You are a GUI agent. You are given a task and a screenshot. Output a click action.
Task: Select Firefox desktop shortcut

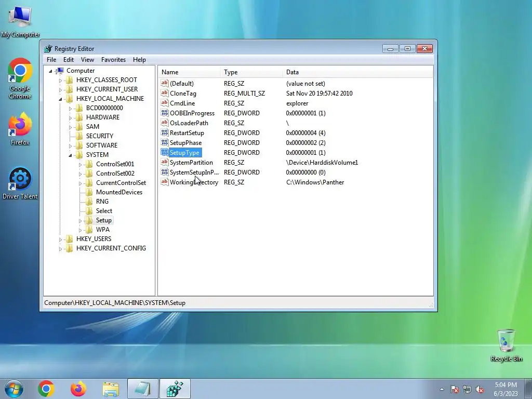click(20, 129)
